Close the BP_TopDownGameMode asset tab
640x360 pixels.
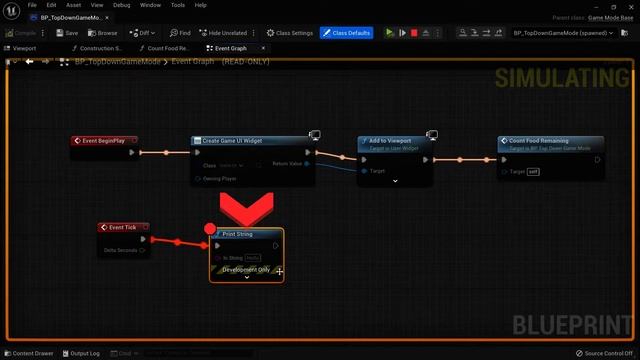[107, 18]
